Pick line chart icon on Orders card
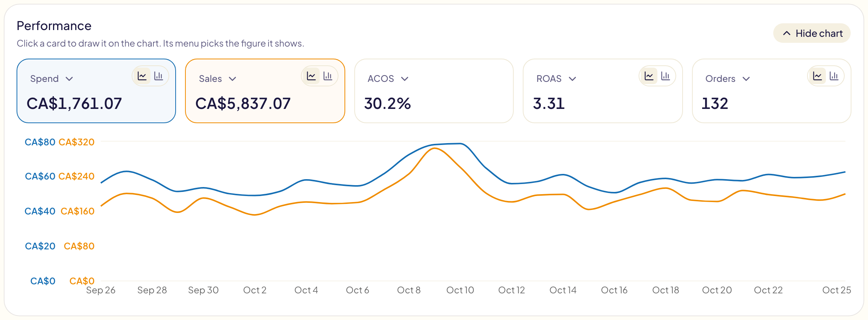This screenshot has height=320, width=868. click(818, 76)
